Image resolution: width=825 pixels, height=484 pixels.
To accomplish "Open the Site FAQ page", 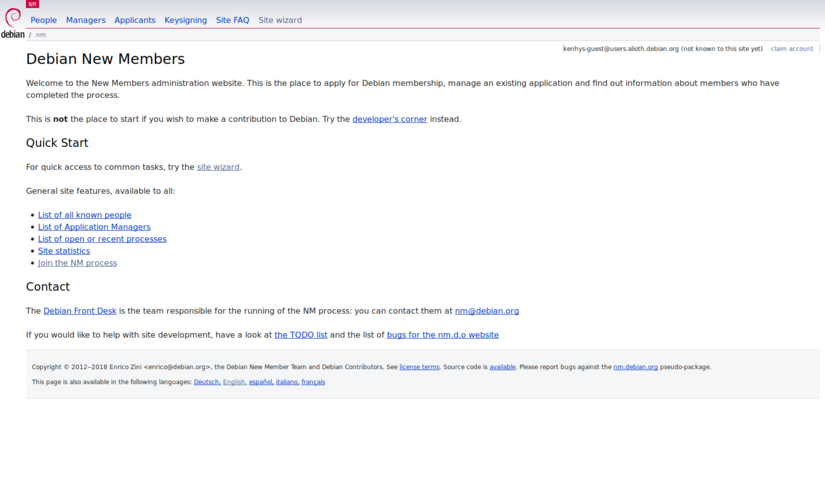I will click(x=233, y=20).
